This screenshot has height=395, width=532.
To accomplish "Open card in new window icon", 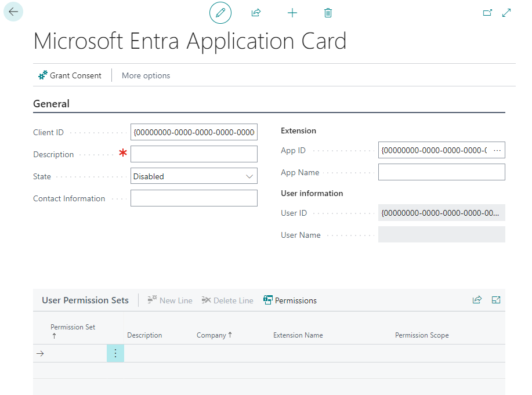I will (487, 13).
